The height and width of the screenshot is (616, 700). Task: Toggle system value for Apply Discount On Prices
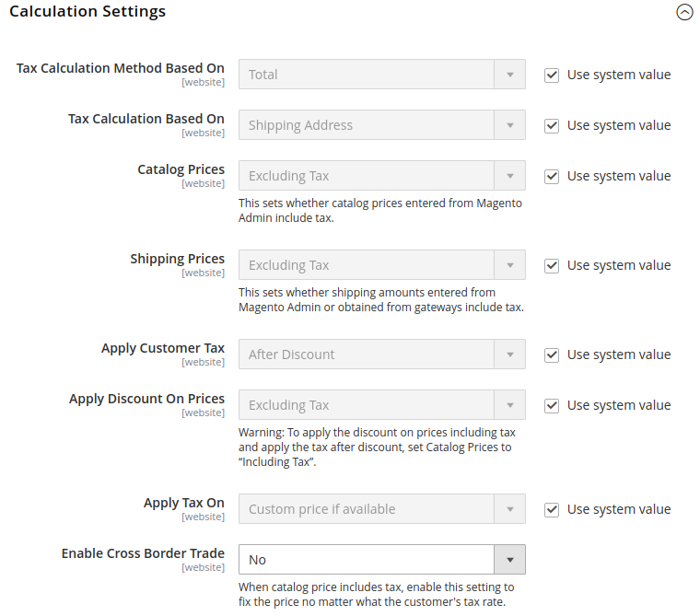[x=552, y=405]
